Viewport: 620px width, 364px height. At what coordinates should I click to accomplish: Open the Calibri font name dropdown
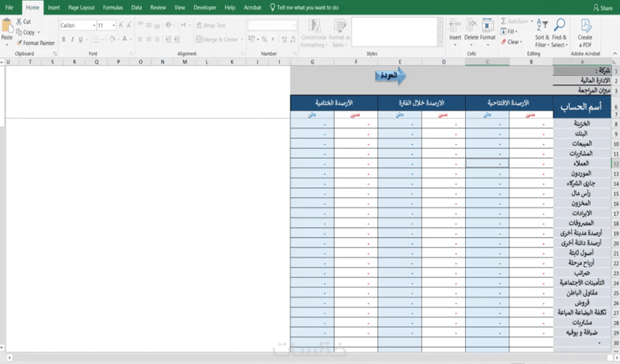tap(94, 26)
